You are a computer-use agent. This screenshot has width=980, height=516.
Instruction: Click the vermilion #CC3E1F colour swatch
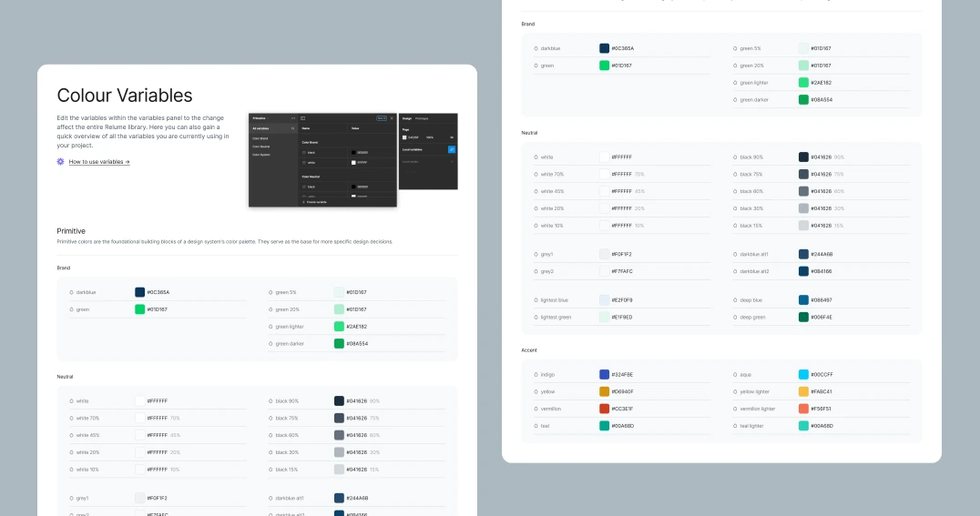coord(605,409)
